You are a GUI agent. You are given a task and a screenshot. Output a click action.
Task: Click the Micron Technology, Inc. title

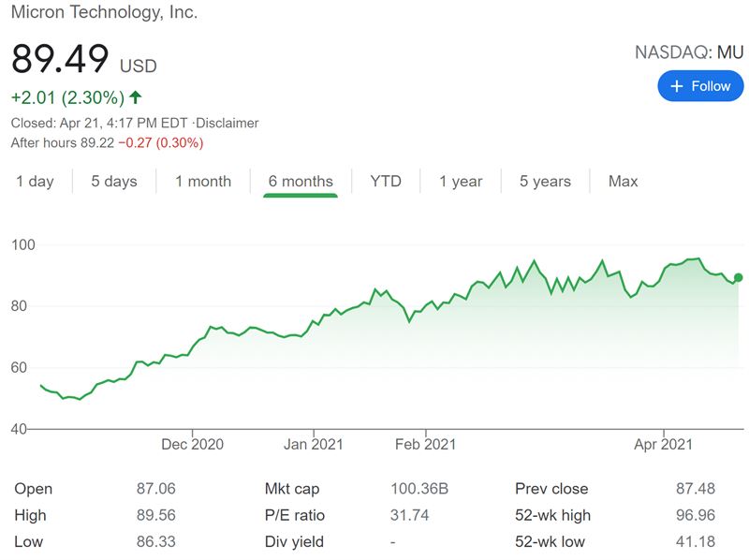tap(104, 13)
